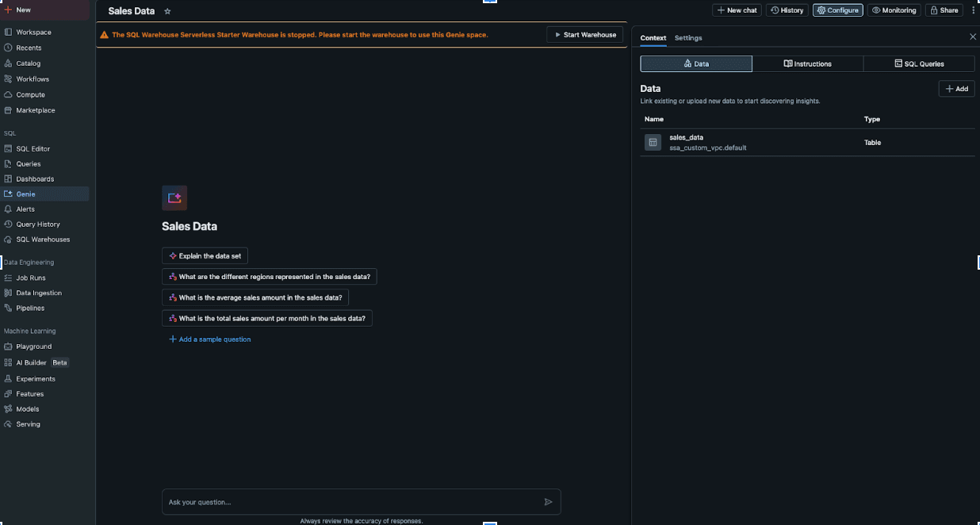Switch to the Context tab
980x525 pixels.
coord(653,38)
